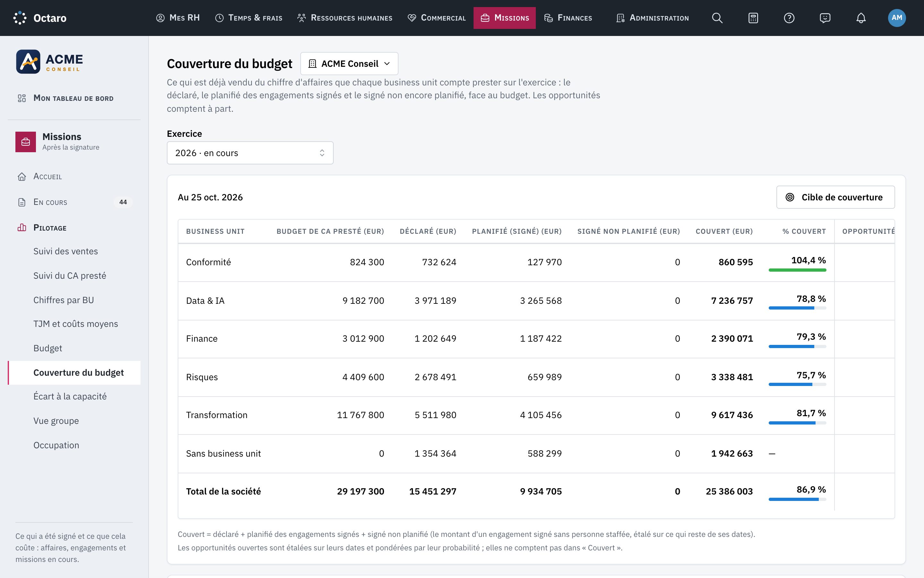Open Occupation page
The image size is (924, 578).
(x=56, y=445)
